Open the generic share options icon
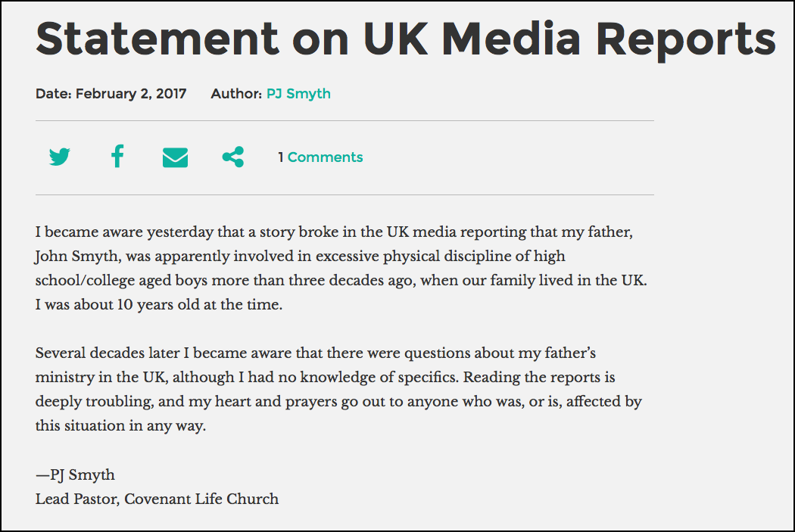Screen dimensions: 795x532 233,157
